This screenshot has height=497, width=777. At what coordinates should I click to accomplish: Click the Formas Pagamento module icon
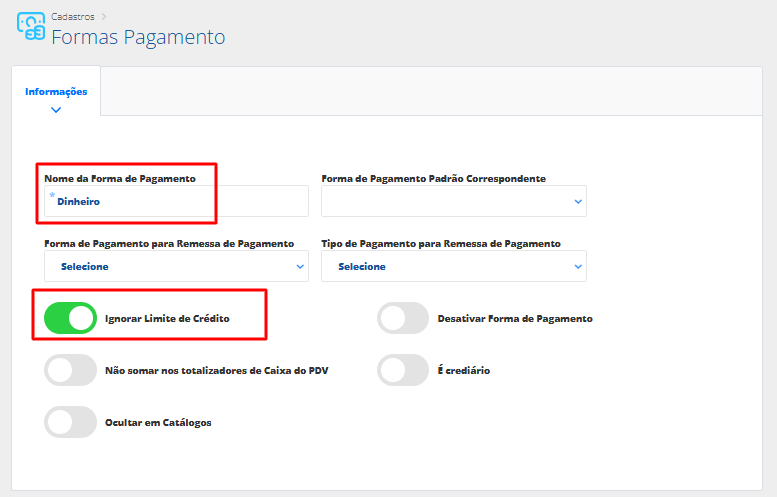[x=31, y=26]
